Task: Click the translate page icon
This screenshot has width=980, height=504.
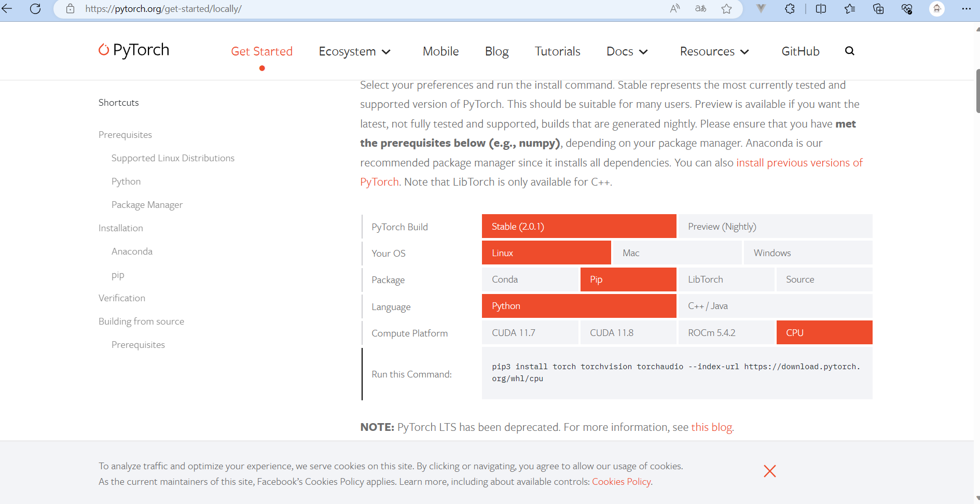Action: click(700, 8)
